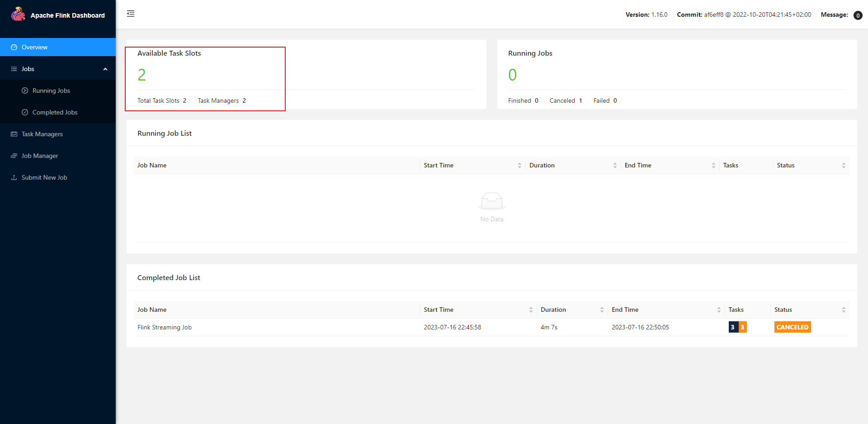Click the Running Jobs play-circle icon
868x424 pixels.
coord(25,91)
